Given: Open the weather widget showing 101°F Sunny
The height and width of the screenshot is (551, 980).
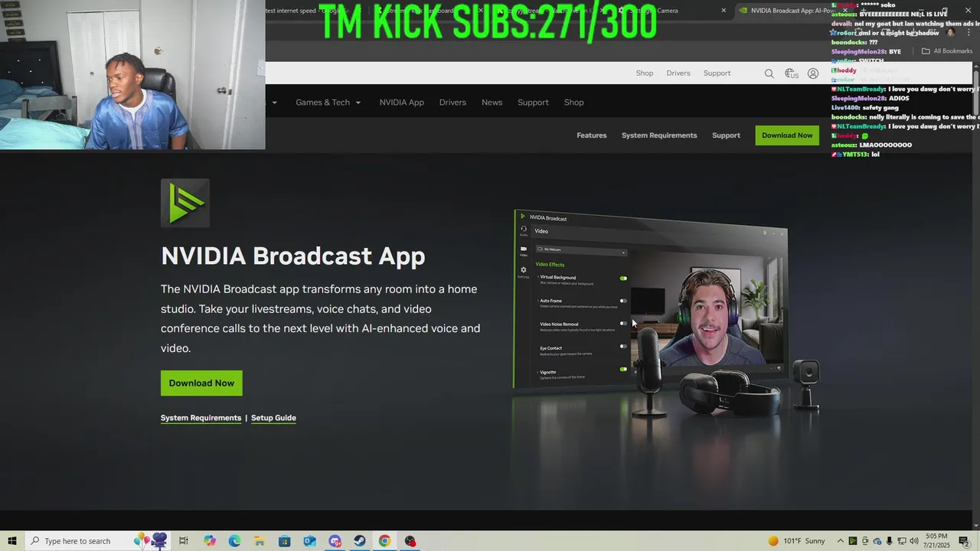Looking at the screenshot, I should tap(796, 541).
